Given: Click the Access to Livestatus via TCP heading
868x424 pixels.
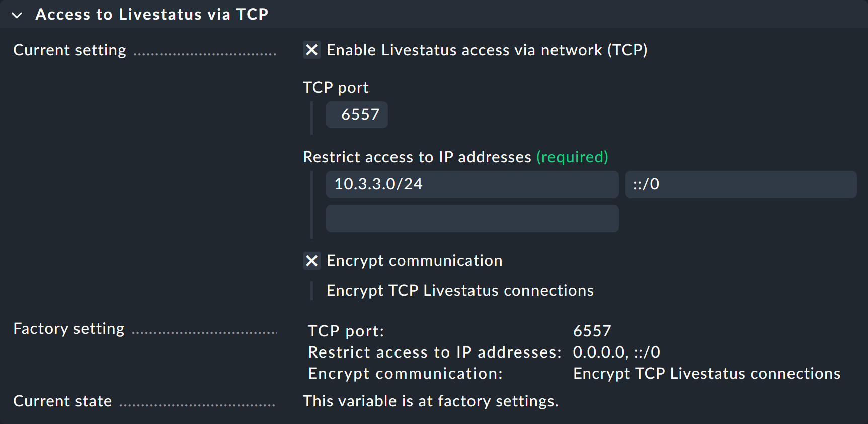Looking at the screenshot, I should pos(152,14).
